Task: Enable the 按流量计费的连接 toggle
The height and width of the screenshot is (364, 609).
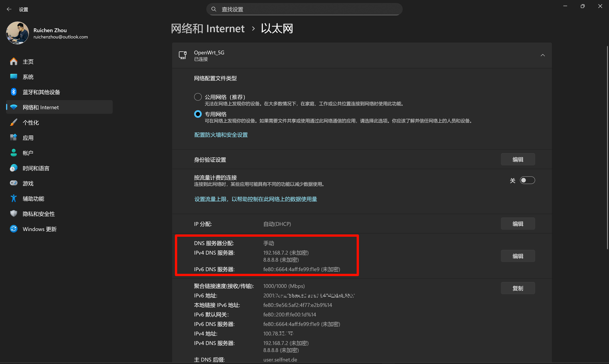Action: click(x=528, y=180)
